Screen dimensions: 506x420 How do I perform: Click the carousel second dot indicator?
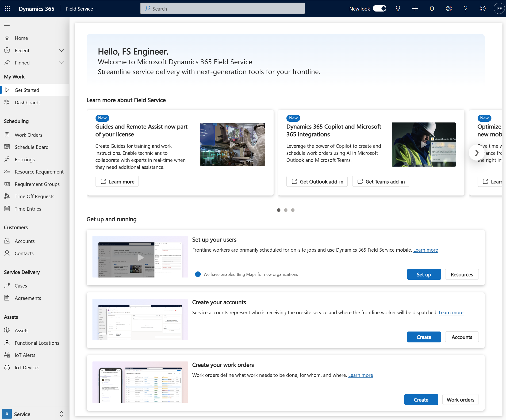coord(285,210)
